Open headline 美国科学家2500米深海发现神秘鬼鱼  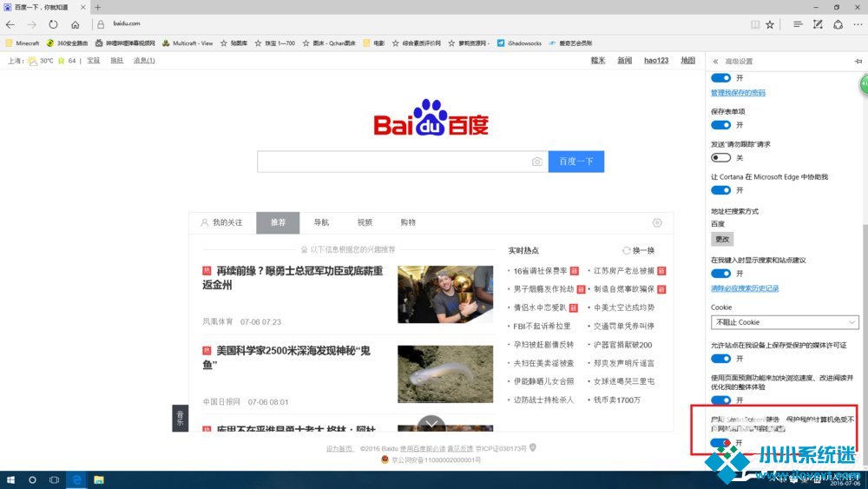[286, 357]
